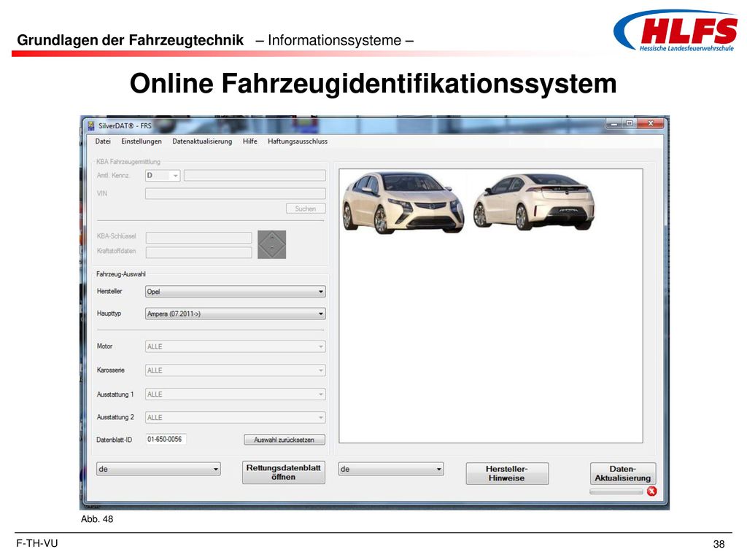The height and width of the screenshot is (560, 747).
Task: Click the grey KBA navigation arrow pad
Action: 271,245
